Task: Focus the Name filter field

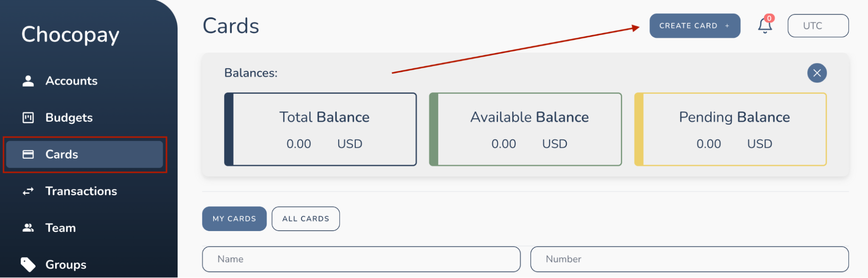Action: point(361,259)
